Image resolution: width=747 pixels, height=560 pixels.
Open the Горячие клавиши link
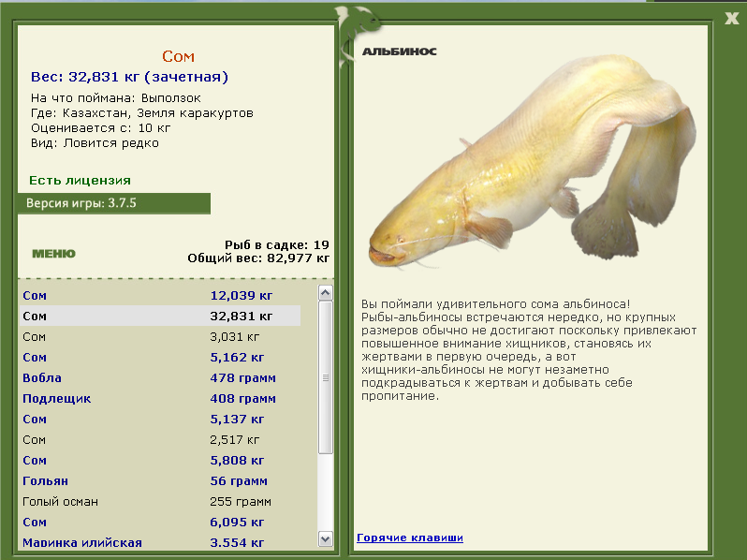click(x=410, y=538)
